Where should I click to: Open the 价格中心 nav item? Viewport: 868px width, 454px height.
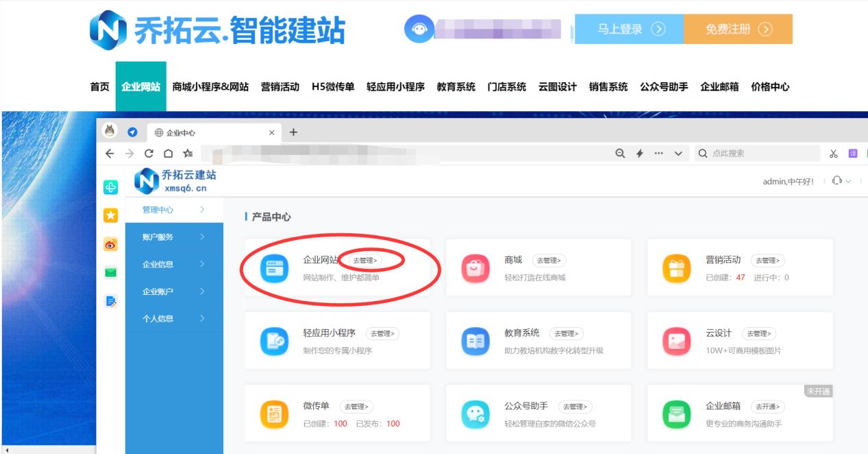770,87
